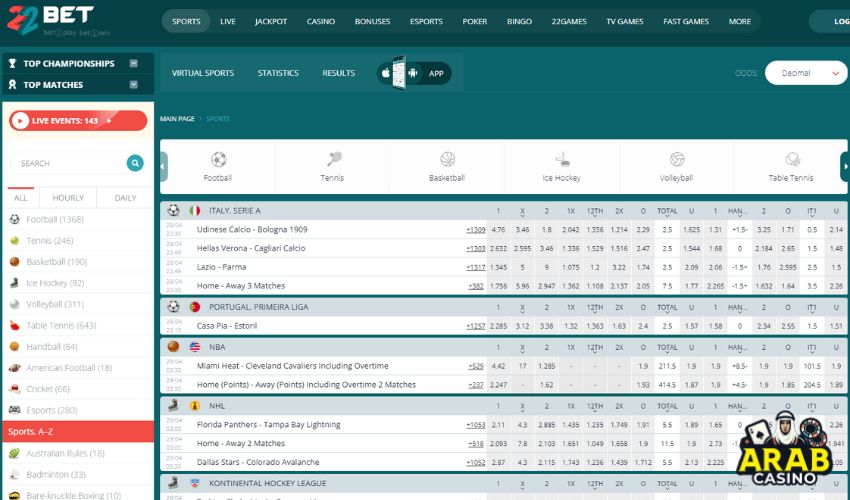Expand +529 markets for Miami Heat game
Viewport: 850px width, 500px height.
click(476, 366)
